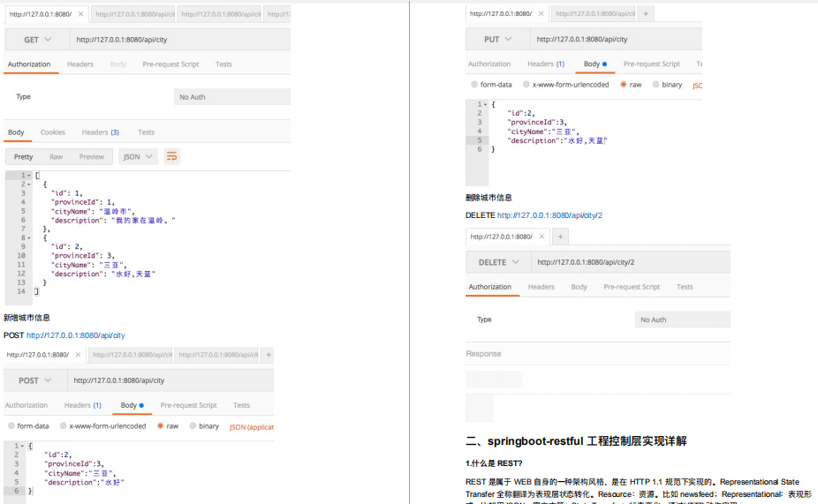Open Headers (1) tab in PUT panel
The width and height of the screenshot is (818, 504).
546,64
